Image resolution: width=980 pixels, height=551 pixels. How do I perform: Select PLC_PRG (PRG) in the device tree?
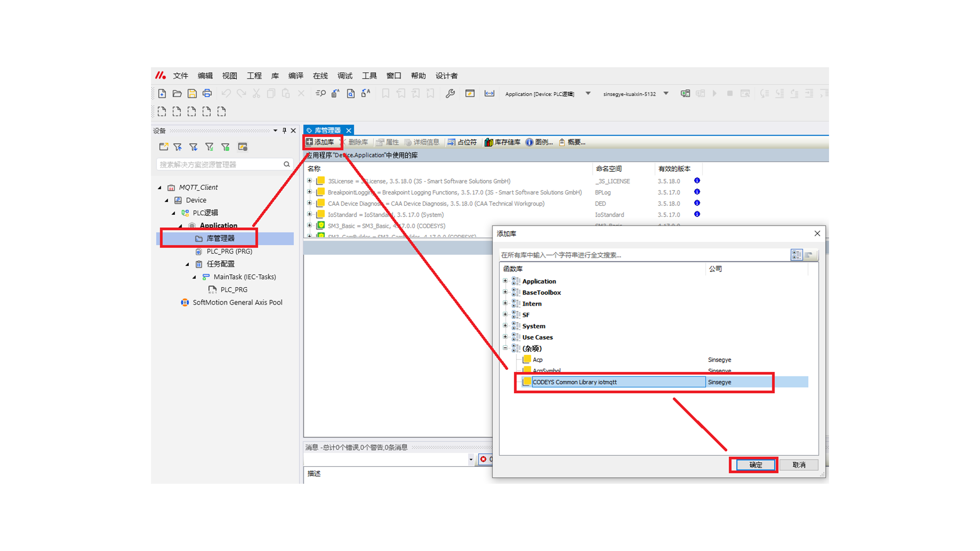pyautogui.click(x=229, y=251)
